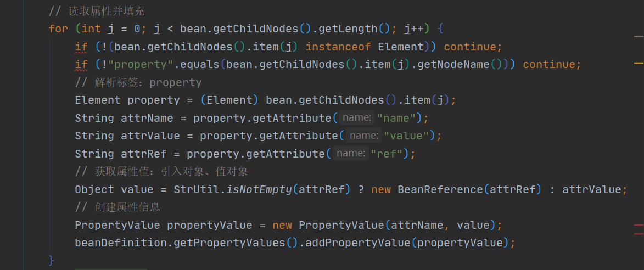
Task: Jump to error stripe beside the new PropertyValue line
Action: [639, 225]
